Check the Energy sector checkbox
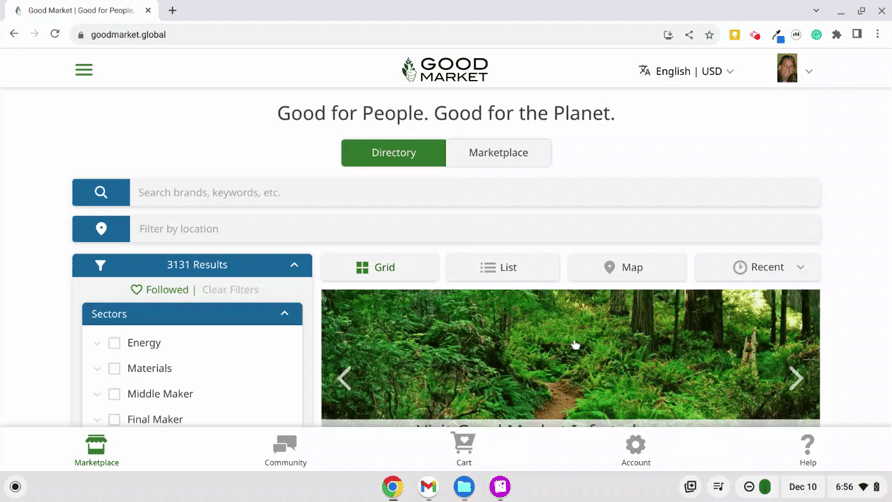This screenshot has width=892, height=502. (x=114, y=343)
